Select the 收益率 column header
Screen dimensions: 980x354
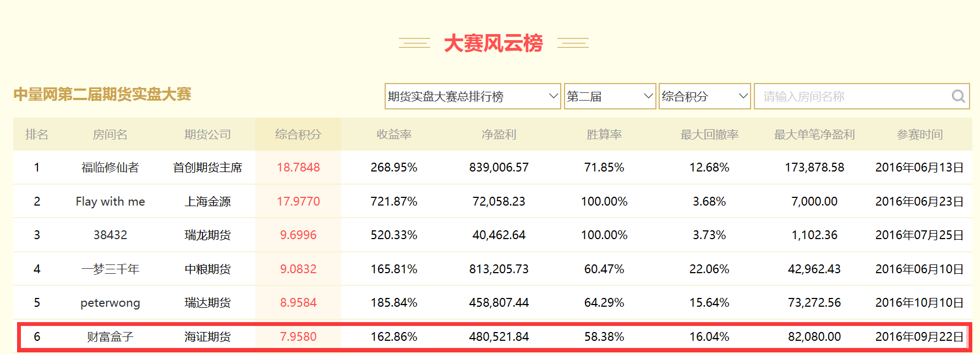tap(393, 135)
